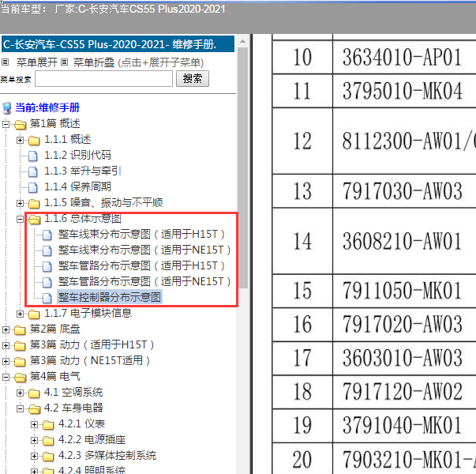The height and width of the screenshot is (474, 476).
Task: Click folder icon of 4.2 车身电器
Action: click(x=34, y=409)
